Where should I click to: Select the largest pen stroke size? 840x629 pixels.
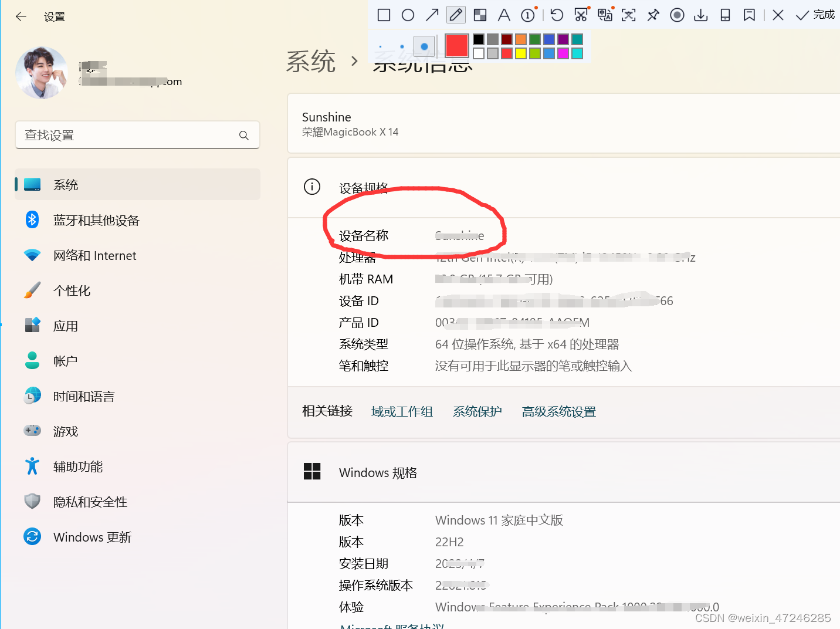pyautogui.click(x=424, y=46)
